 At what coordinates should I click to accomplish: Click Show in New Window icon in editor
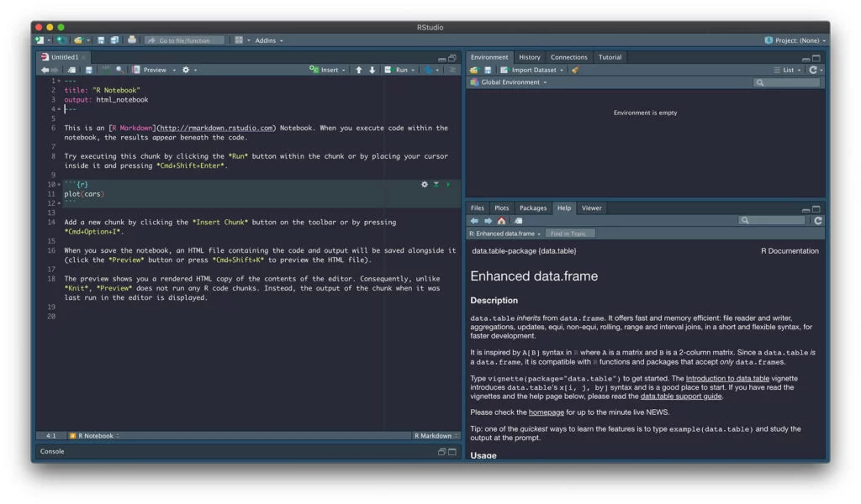[x=72, y=70]
